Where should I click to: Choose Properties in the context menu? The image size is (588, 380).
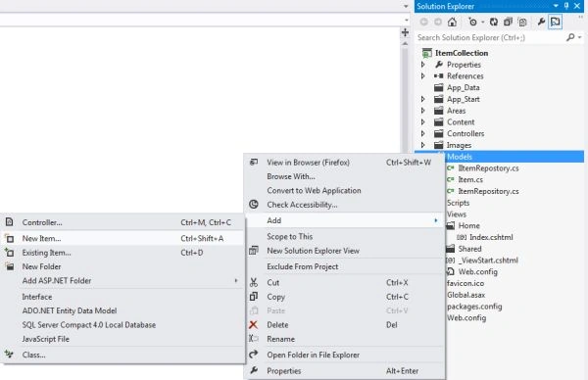345,371
